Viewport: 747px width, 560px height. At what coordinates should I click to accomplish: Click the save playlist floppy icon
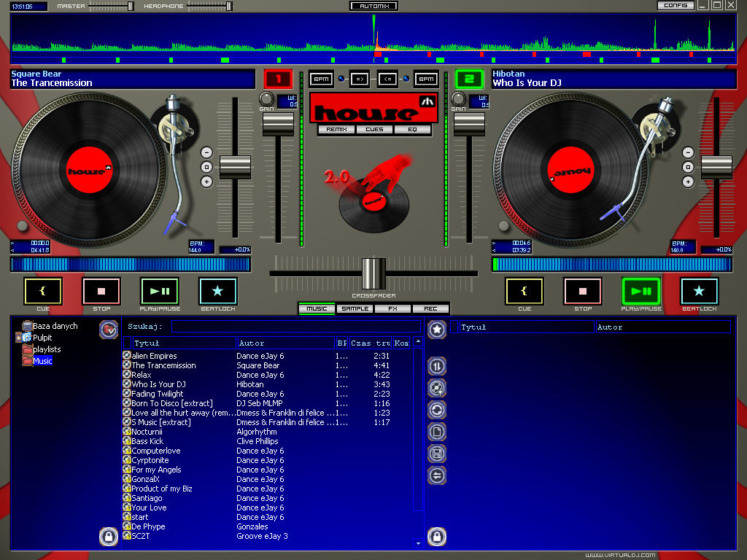point(437,454)
